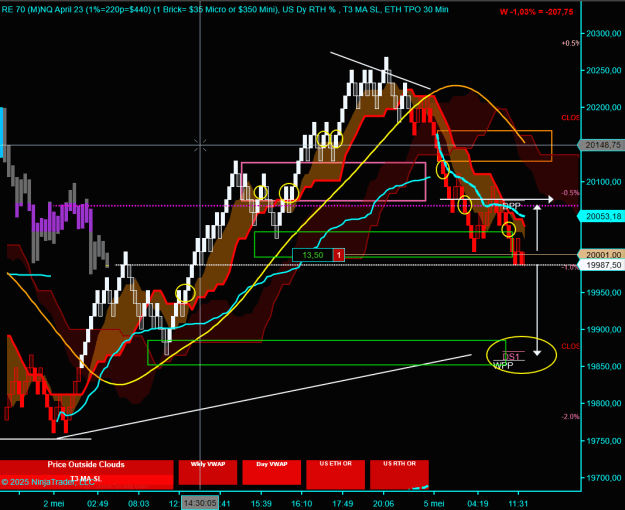Click the 20001,00 order price marker
The image size is (625, 510).
(x=601, y=255)
